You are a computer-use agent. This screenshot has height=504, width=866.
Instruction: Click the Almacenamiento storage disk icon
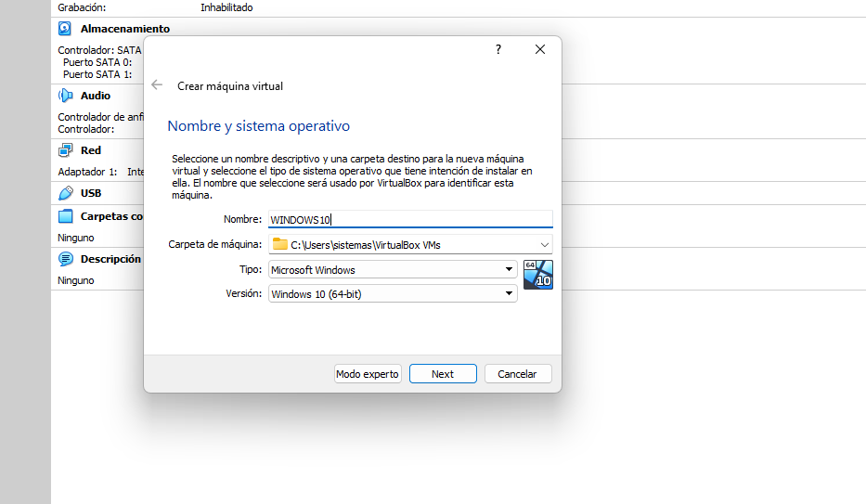(x=65, y=29)
